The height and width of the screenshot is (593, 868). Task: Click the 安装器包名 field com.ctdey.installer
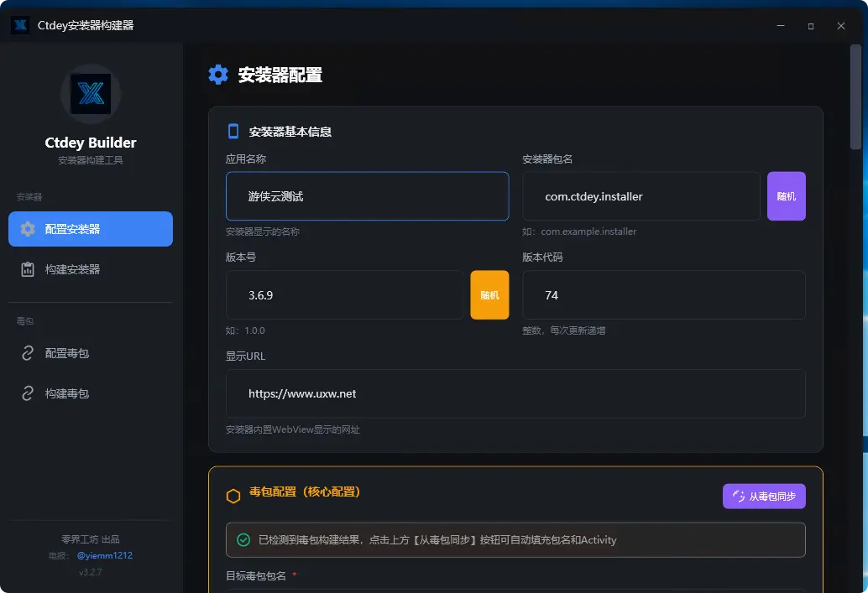click(641, 195)
